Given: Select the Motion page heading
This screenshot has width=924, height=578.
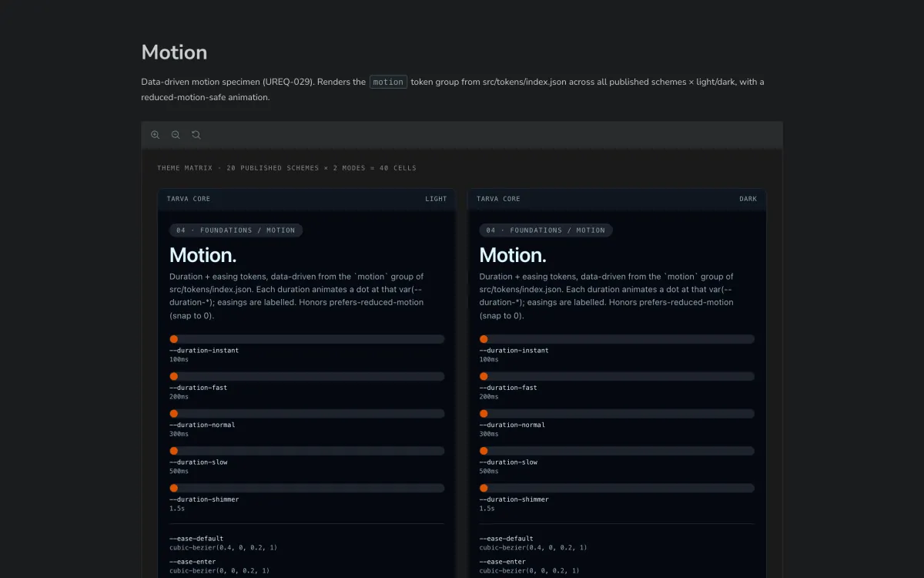Looking at the screenshot, I should (x=174, y=52).
